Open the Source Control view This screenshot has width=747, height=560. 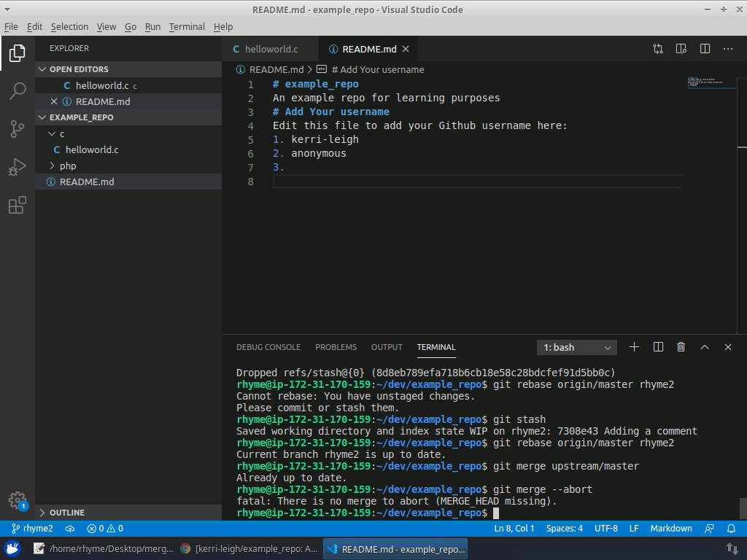point(18,129)
